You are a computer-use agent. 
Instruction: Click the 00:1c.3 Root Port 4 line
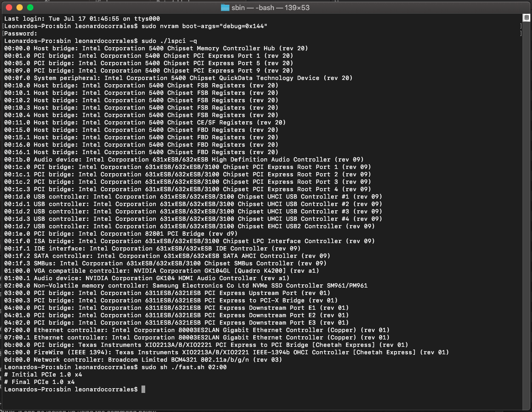(x=188, y=189)
